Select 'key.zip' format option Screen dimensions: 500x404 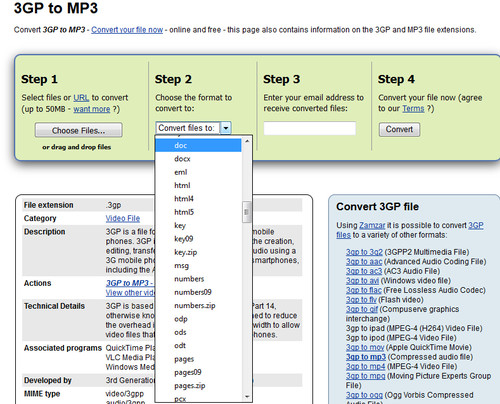198,252
